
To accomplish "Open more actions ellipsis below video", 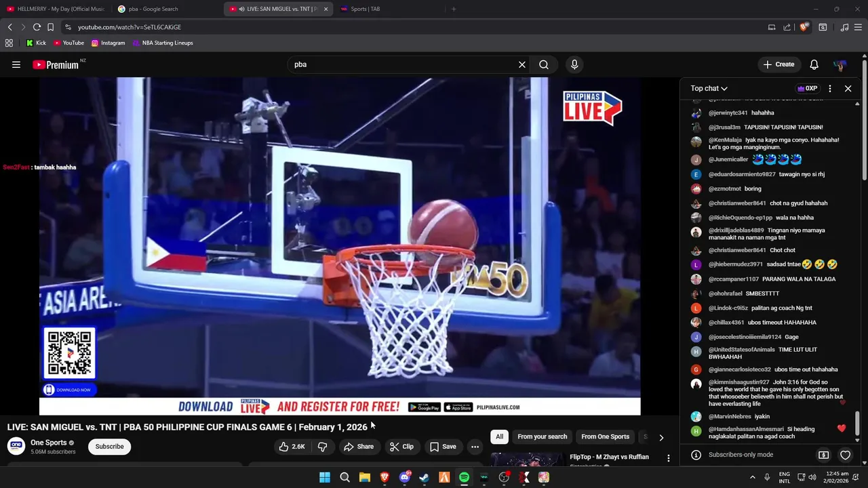I will click(475, 447).
